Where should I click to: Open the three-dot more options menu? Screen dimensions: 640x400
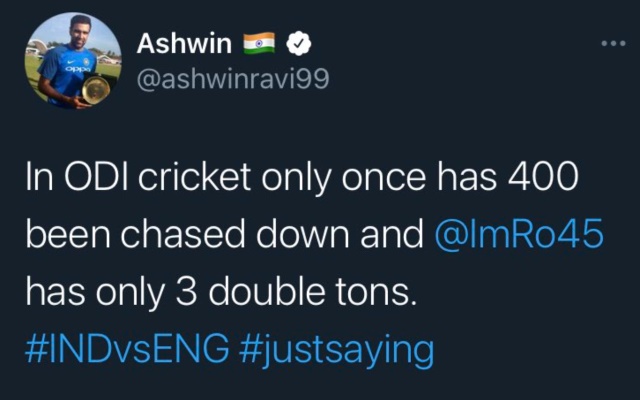pyautogui.click(x=613, y=45)
